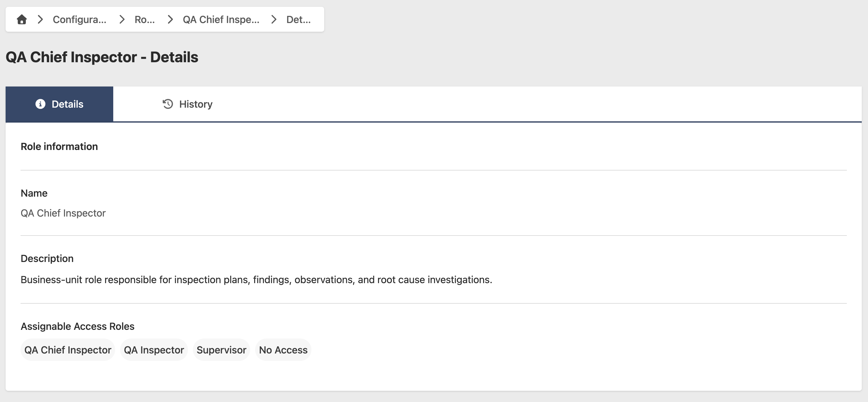
Task: Click the Det... breadcrumb item
Action: [x=299, y=20]
